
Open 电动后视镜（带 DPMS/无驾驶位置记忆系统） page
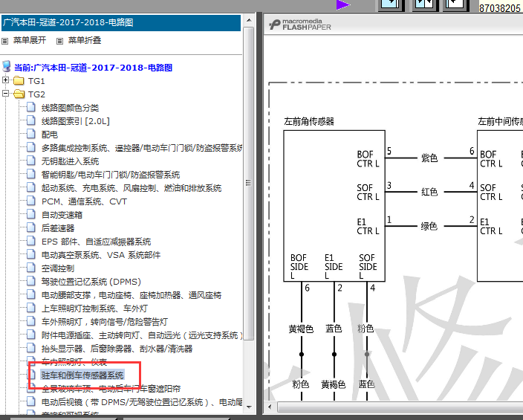(141, 402)
